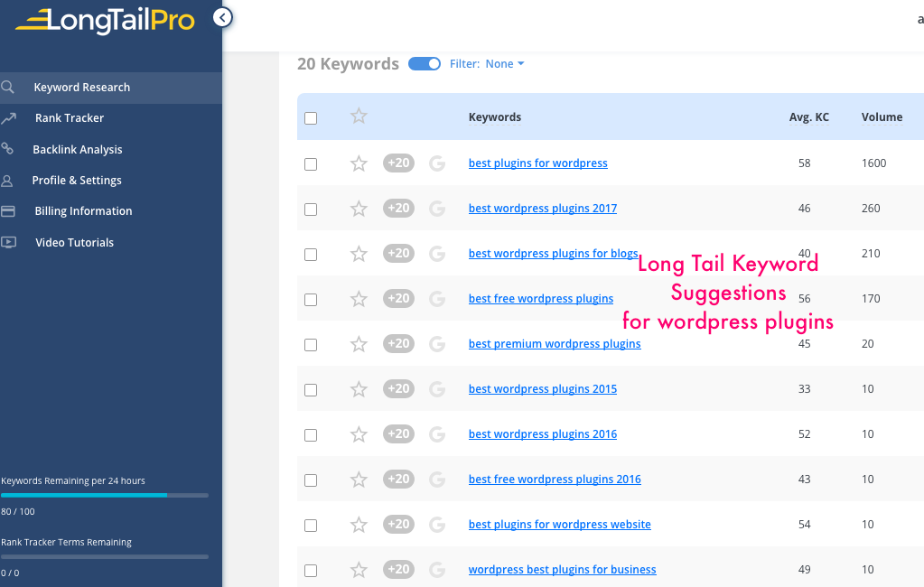Viewport: 924px width, 587px height.
Task: Open Google icon for 'best plugins for wordpress'
Action: coord(437,163)
